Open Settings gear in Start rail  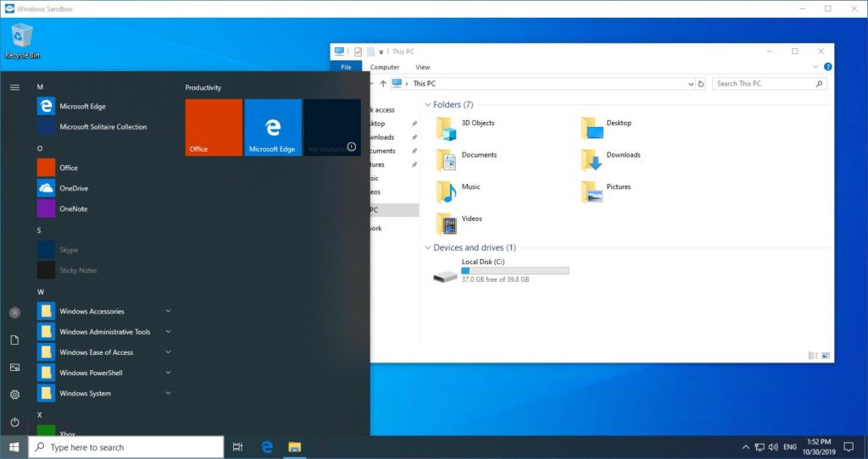pos(15,395)
